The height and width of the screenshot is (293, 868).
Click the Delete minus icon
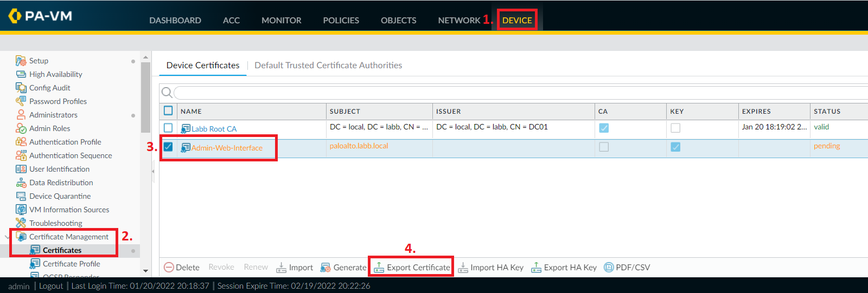click(x=169, y=268)
